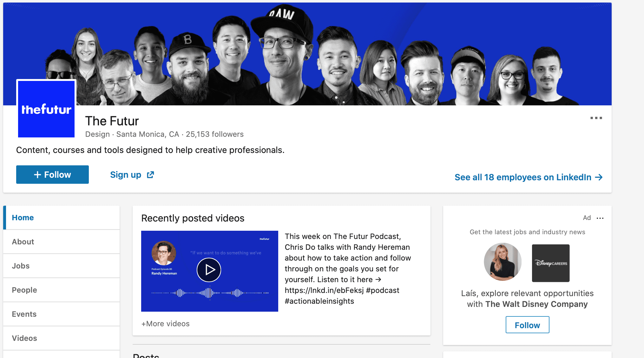The image size is (644, 358).
Task: Select the Home tab in sidebar
Action: [62, 218]
